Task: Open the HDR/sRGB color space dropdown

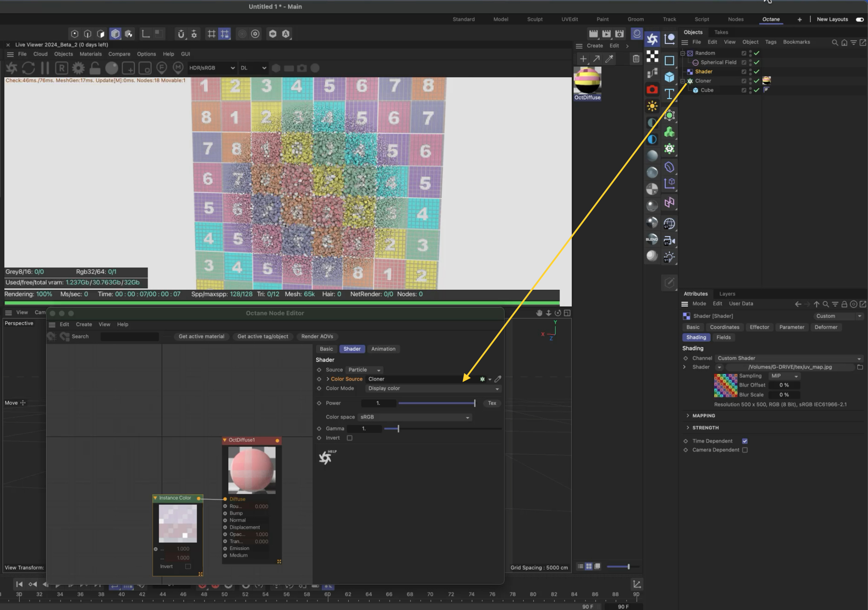Action: pos(212,68)
